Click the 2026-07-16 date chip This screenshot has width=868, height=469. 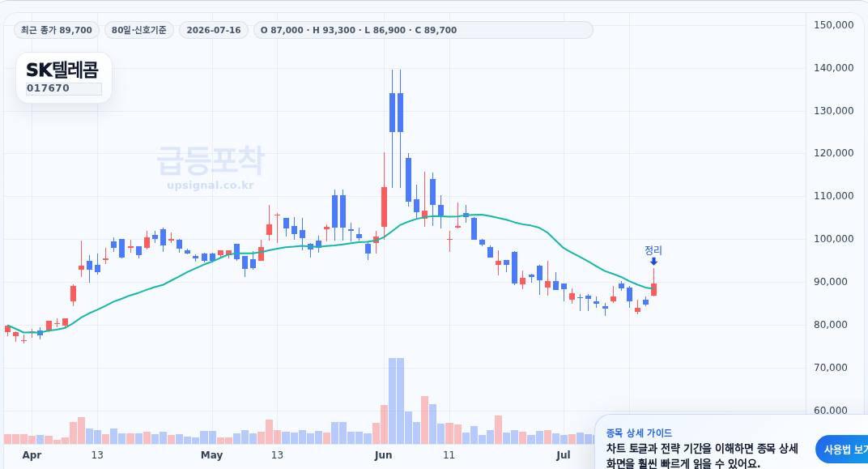click(x=214, y=30)
